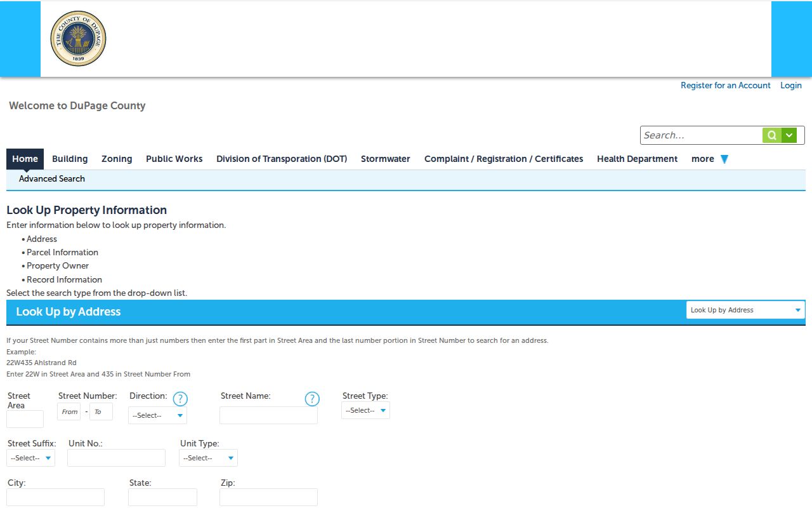Open the Street Name help question mark icon
Image resolution: width=812 pixels, height=508 pixels.
pyautogui.click(x=312, y=399)
